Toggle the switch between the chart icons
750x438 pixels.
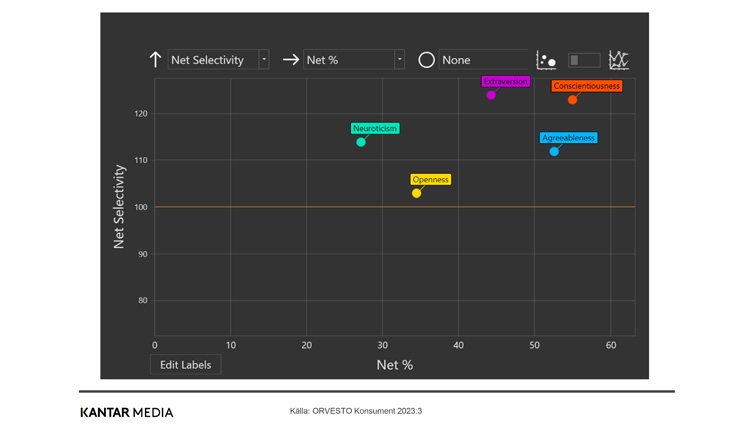point(584,60)
